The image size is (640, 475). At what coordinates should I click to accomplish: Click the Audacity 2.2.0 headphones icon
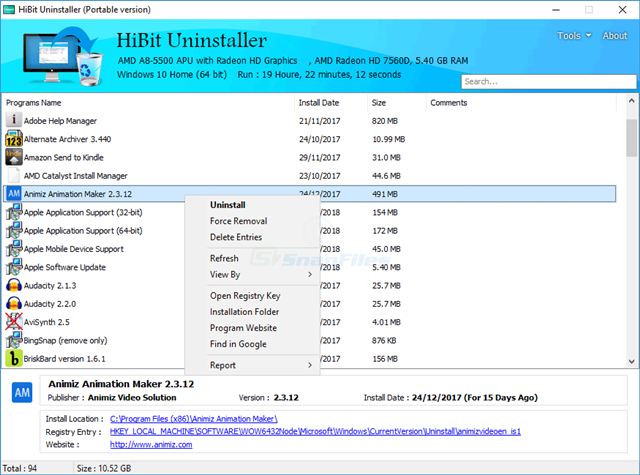point(13,303)
